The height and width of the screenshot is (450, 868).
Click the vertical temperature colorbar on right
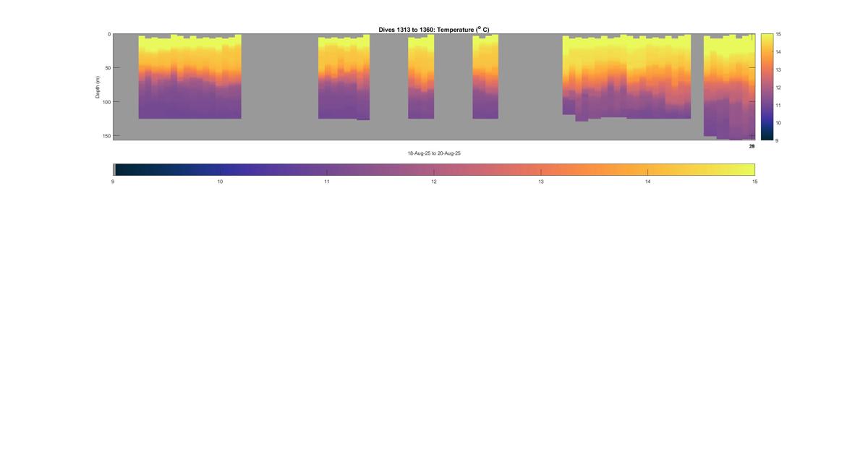(x=766, y=86)
